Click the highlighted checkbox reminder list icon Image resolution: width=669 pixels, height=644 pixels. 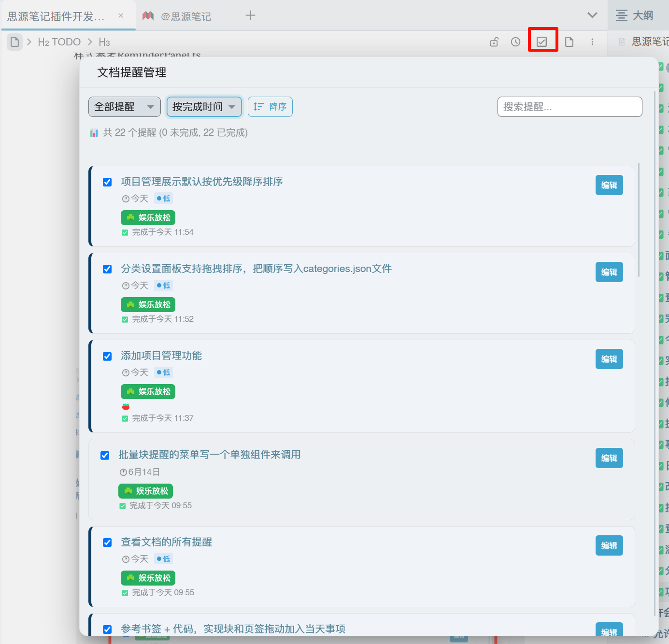542,42
